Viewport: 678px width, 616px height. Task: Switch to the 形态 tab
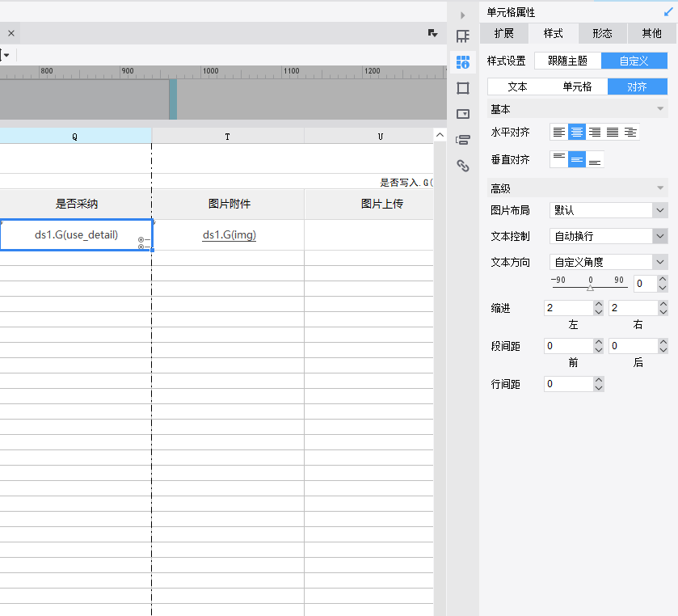602,33
